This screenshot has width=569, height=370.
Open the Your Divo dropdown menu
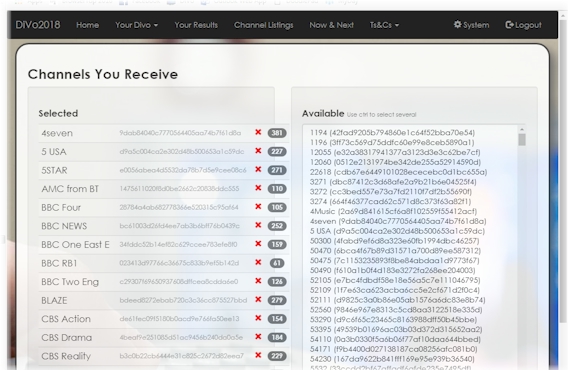click(136, 25)
